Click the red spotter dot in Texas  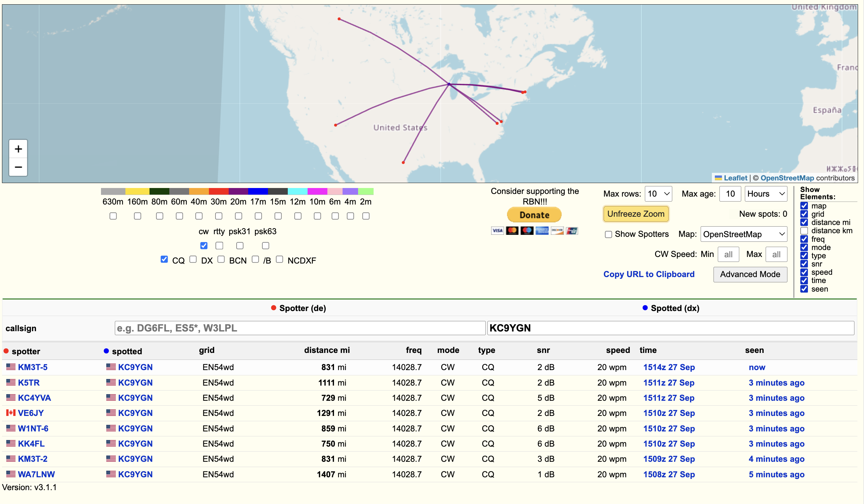click(403, 162)
